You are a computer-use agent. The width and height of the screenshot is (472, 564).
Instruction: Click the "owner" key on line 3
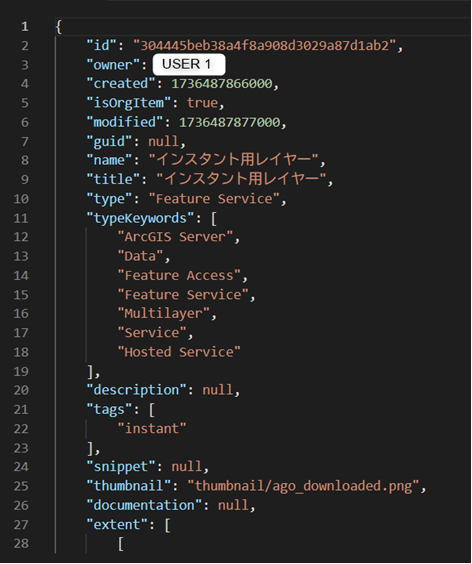click(113, 65)
